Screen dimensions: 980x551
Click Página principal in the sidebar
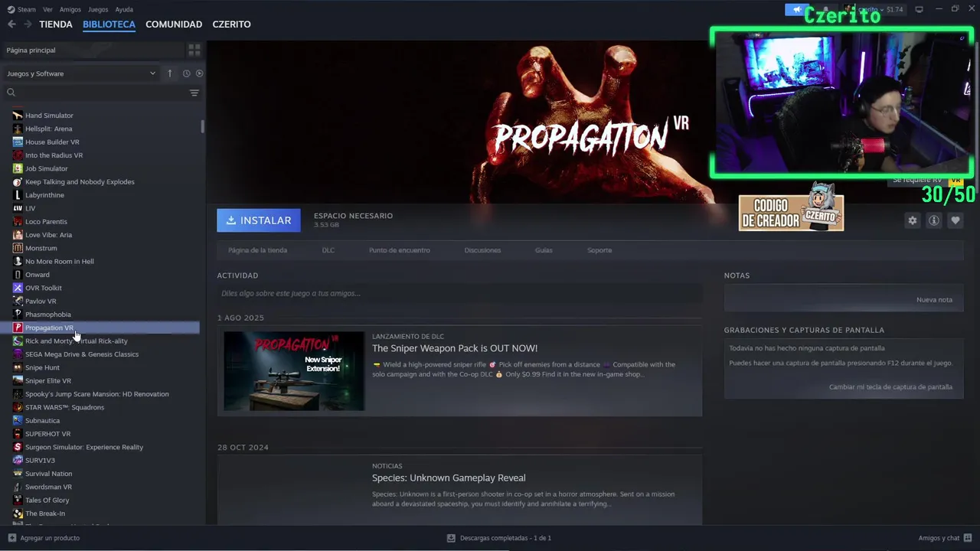click(31, 50)
